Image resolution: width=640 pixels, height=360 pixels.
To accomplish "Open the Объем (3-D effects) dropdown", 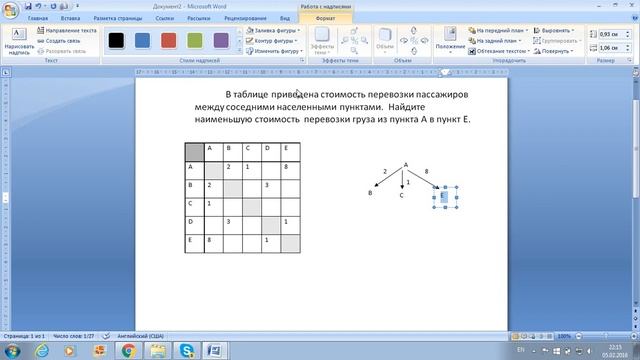I will pos(384,41).
